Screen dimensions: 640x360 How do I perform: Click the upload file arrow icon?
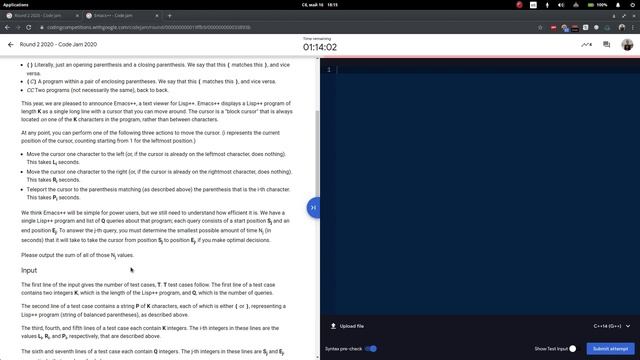pos(333,326)
